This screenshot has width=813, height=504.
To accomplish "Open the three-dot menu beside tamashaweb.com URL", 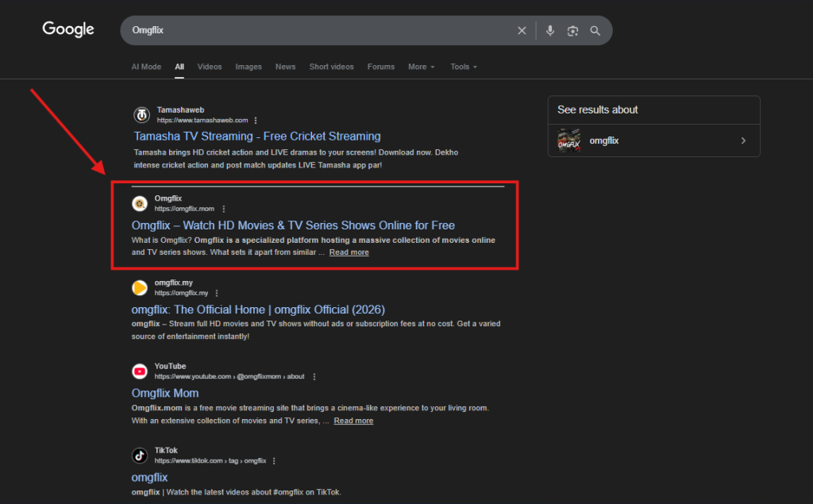I will (x=256, y=121).
